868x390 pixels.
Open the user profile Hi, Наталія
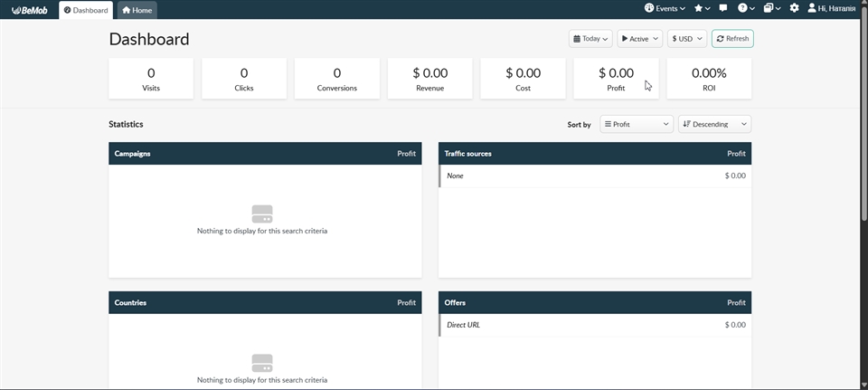pyautogui.click(x=831, y=8)
